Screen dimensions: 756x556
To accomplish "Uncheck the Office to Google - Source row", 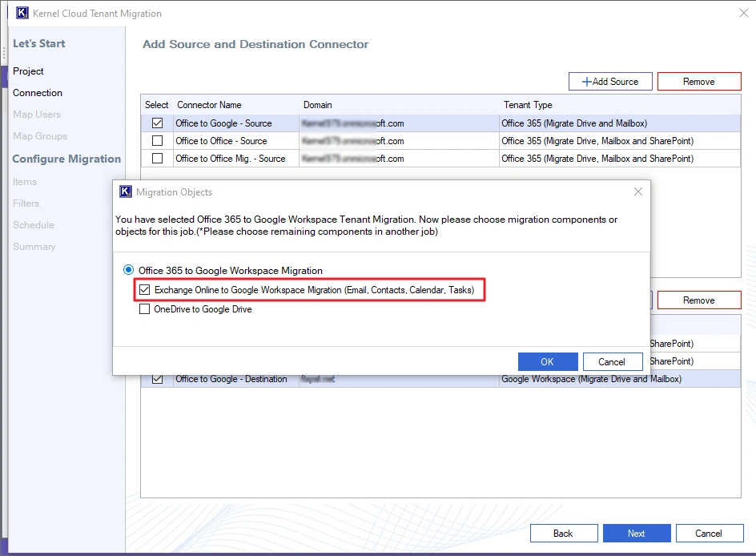I will click(x=157, y=124).
